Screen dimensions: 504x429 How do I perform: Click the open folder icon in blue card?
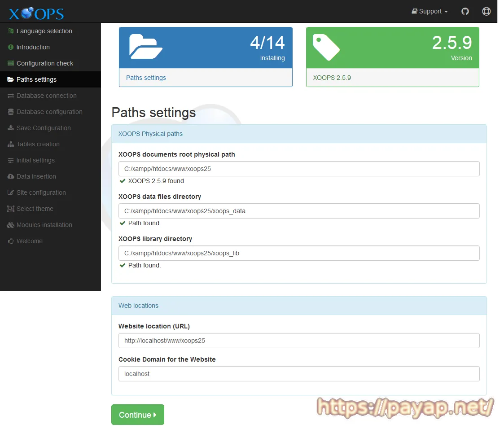pyautogui.click(x=145, y=47)
